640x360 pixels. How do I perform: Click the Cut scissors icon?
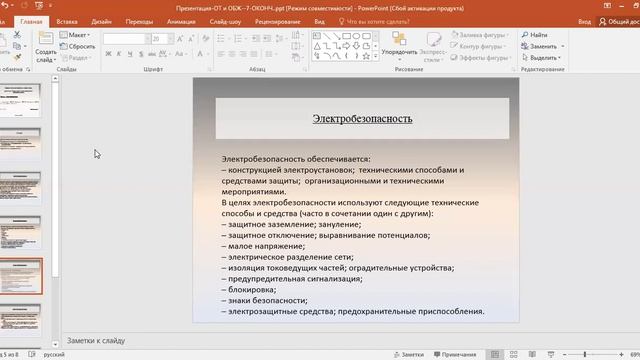point(17,35)
